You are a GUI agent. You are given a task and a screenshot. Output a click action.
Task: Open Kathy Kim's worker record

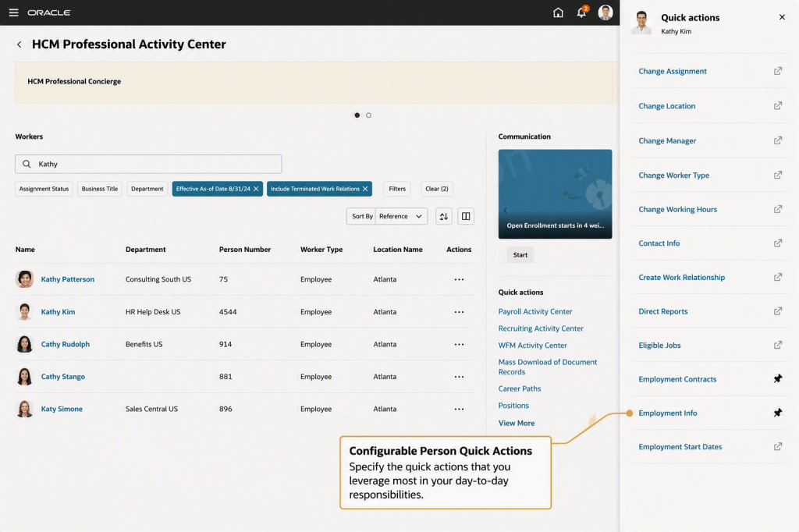click(x=58, y=312)
